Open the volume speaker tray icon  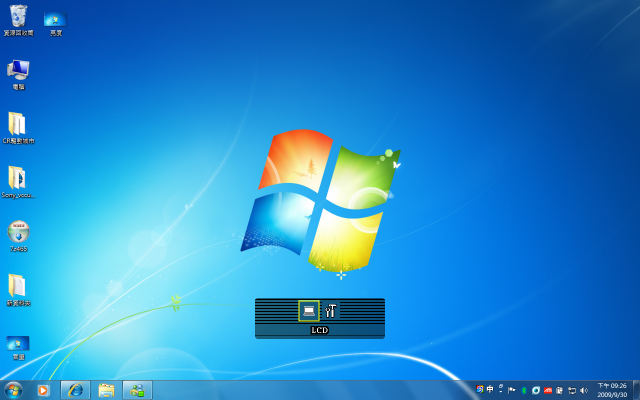[x=584, y=391]
